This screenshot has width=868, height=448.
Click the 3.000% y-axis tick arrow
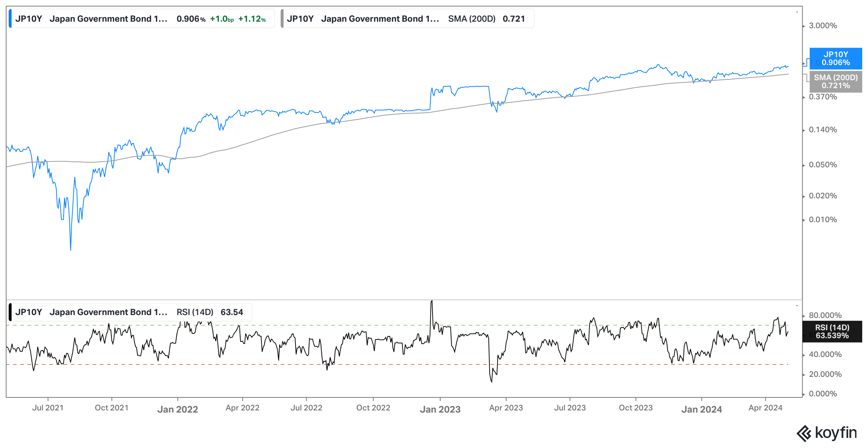pos(804,26)
